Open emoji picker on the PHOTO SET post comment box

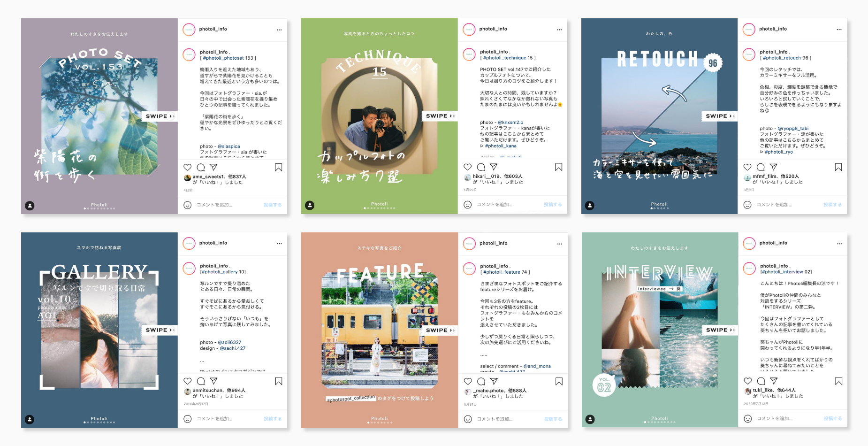187,205
